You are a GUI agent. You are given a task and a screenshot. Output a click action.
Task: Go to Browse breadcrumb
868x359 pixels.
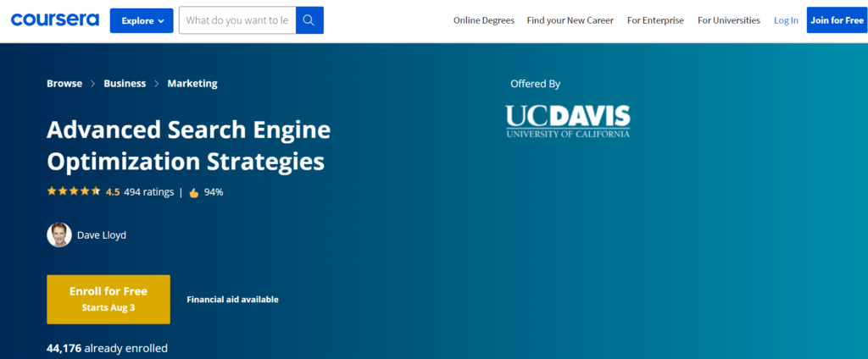pos(64,84)
